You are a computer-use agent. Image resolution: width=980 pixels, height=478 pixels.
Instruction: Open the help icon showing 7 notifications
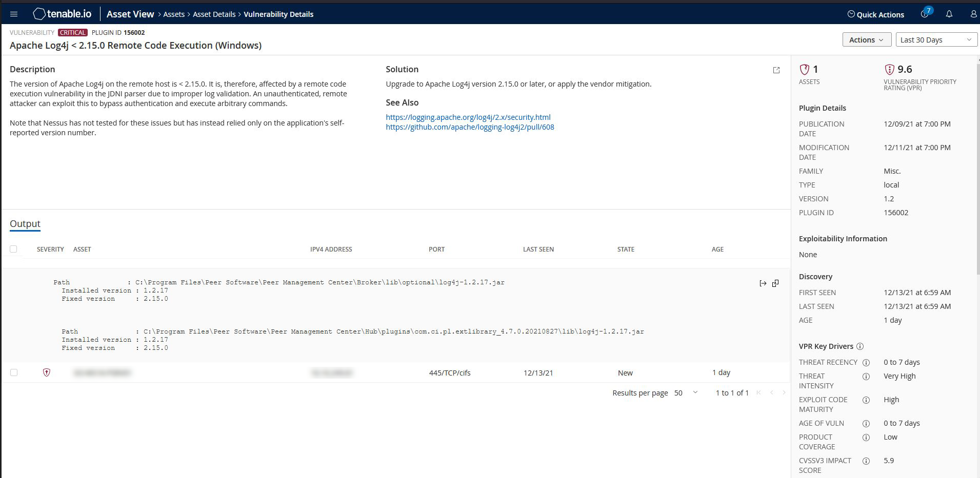924,14
